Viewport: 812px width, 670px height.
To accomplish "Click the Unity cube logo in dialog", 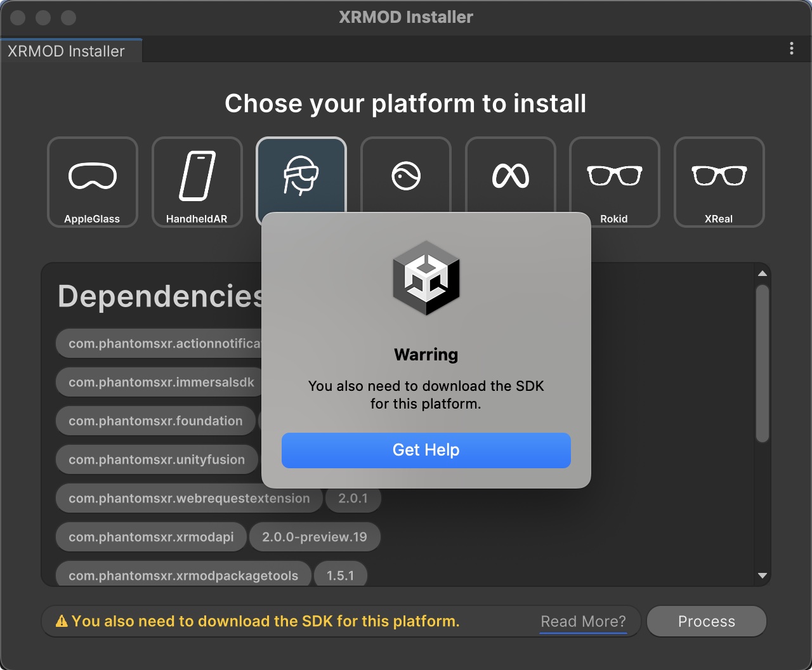I will point(426,278).
